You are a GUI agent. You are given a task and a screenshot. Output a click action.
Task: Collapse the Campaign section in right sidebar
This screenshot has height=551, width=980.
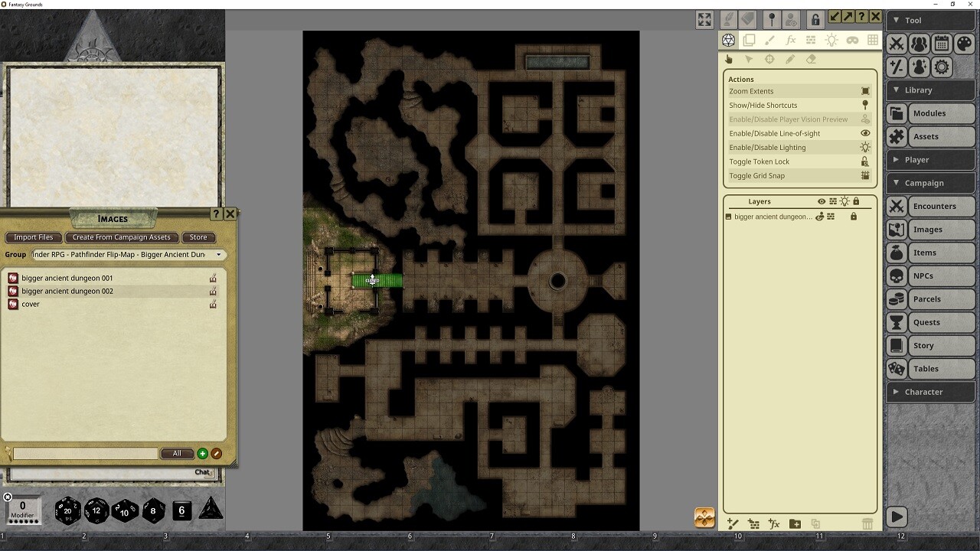(930, 182)
